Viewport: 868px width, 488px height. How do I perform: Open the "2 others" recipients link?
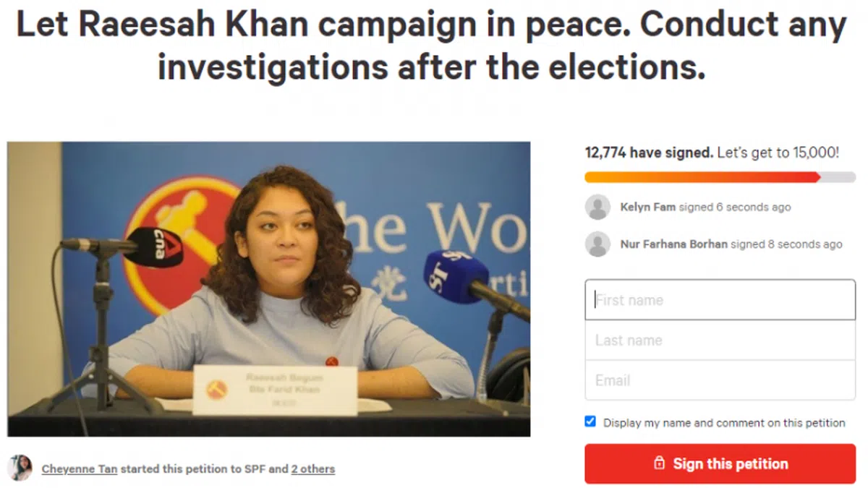point(313,468)
